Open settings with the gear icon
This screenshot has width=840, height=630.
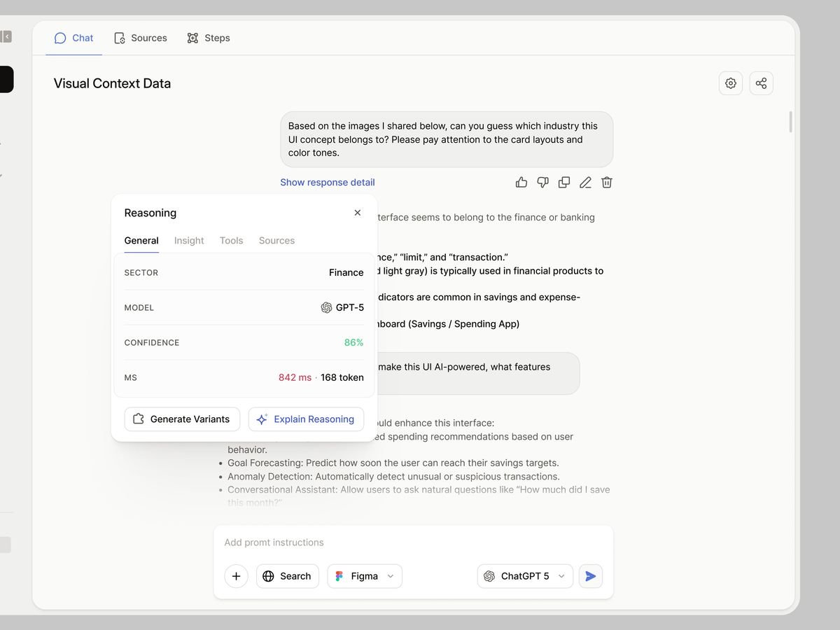coord(731,83)
